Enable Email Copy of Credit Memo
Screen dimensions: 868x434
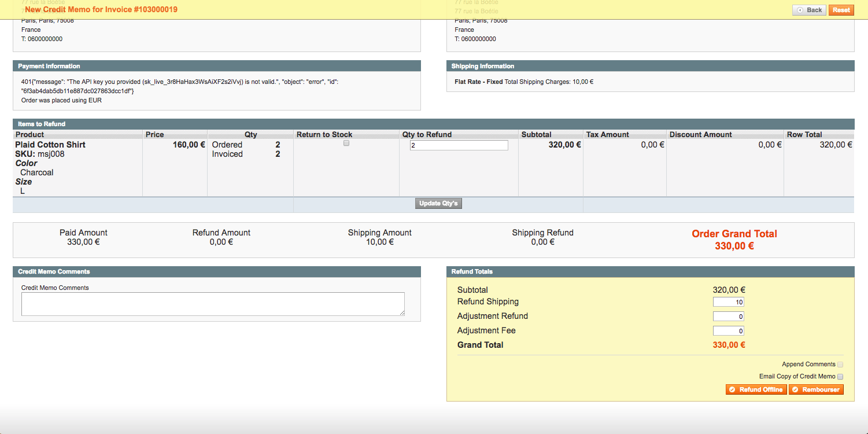[840, 376]
